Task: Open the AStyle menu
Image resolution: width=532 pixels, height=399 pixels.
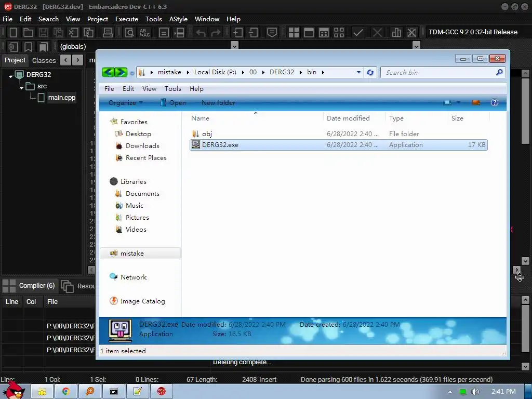Action: (x=179, y=19)
